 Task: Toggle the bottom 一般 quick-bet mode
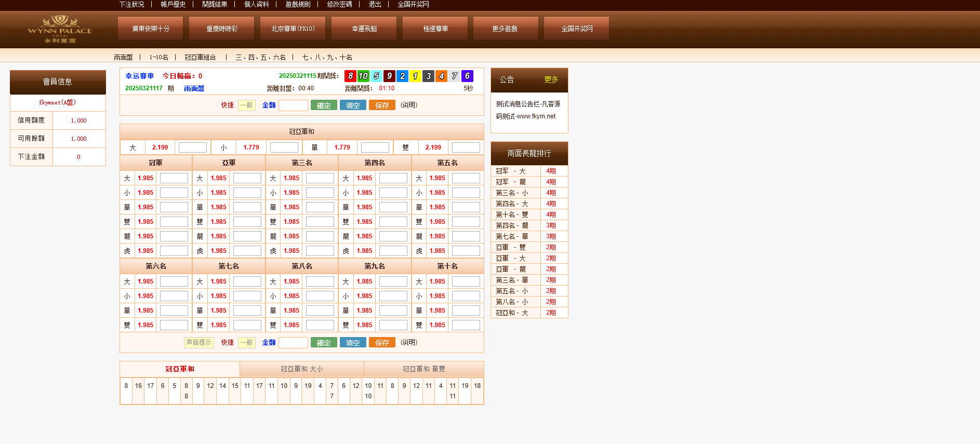coord(247,343)
